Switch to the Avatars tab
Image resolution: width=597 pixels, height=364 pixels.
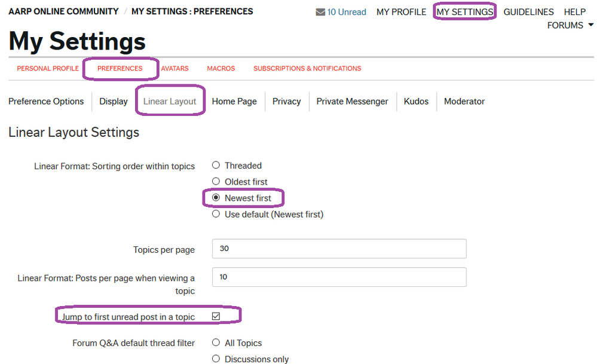coord(175,69)
